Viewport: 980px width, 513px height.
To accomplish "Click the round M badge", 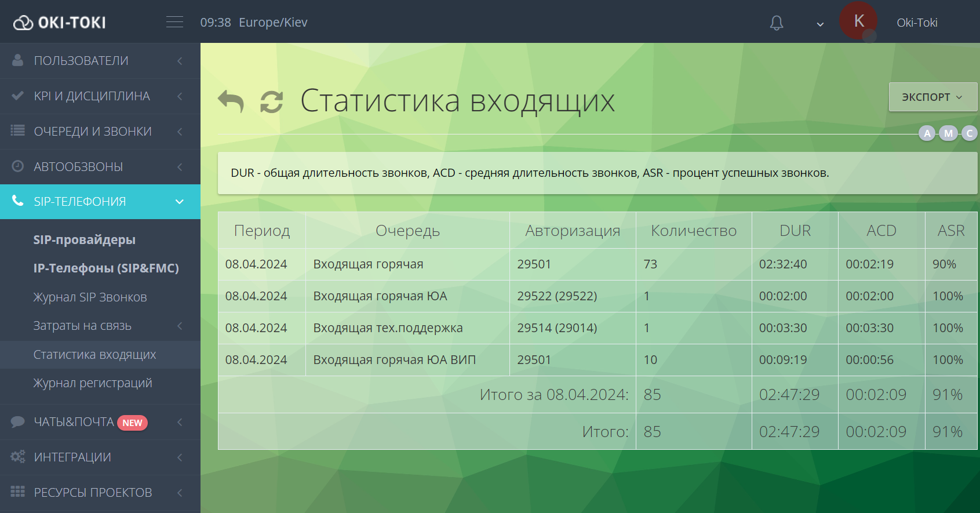I will point(948,133).
